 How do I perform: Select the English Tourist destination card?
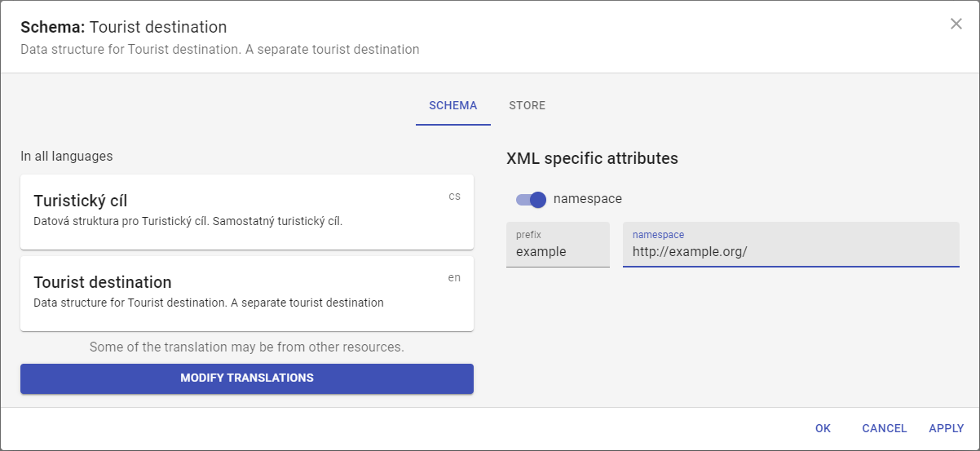coord(246,293)
